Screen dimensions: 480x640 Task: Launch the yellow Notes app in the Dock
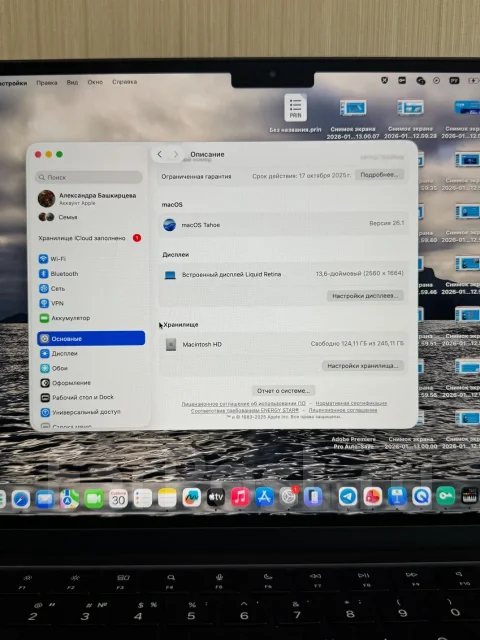tap(167, 498)
